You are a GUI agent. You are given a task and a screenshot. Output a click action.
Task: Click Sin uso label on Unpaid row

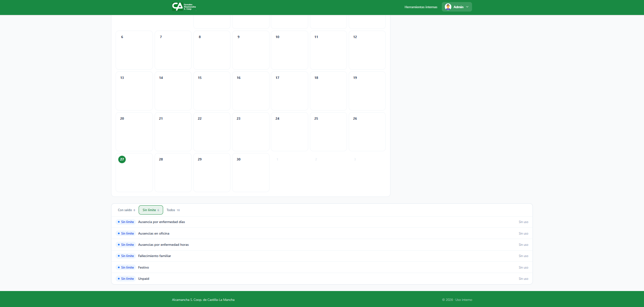pos(523,279)
